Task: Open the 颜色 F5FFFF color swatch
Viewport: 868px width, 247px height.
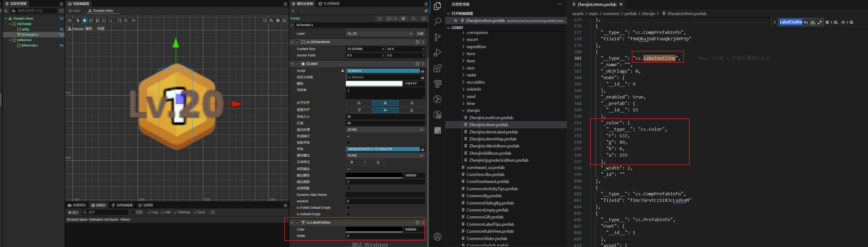Action: [374, 84]
